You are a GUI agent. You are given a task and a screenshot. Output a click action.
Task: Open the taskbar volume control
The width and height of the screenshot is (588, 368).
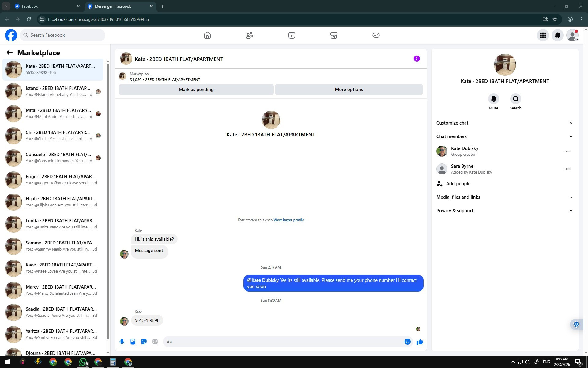pos(527,362)
